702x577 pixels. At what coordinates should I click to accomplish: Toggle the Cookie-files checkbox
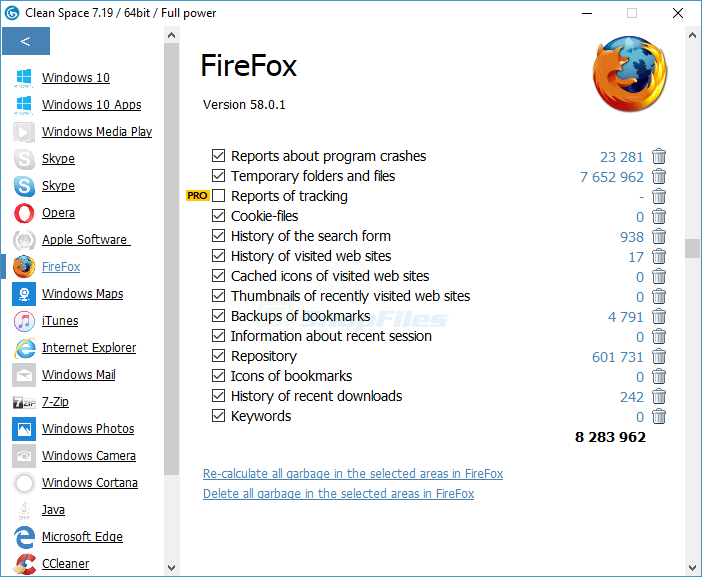point(218,216)
